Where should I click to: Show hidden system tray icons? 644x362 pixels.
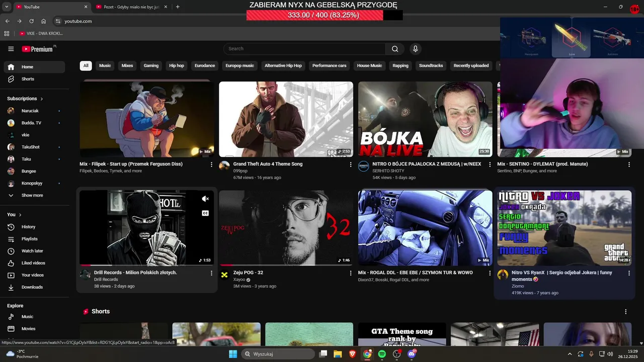[x=570, y=354]
